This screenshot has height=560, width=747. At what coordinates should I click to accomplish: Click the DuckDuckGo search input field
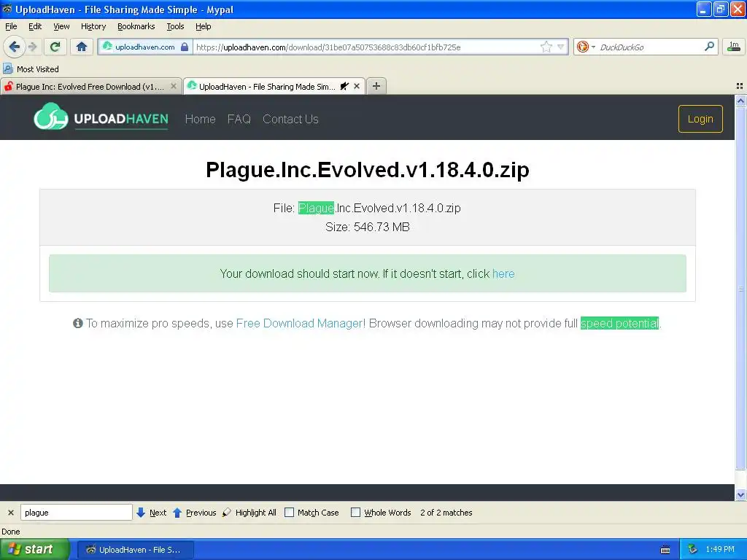click(649, 47)
